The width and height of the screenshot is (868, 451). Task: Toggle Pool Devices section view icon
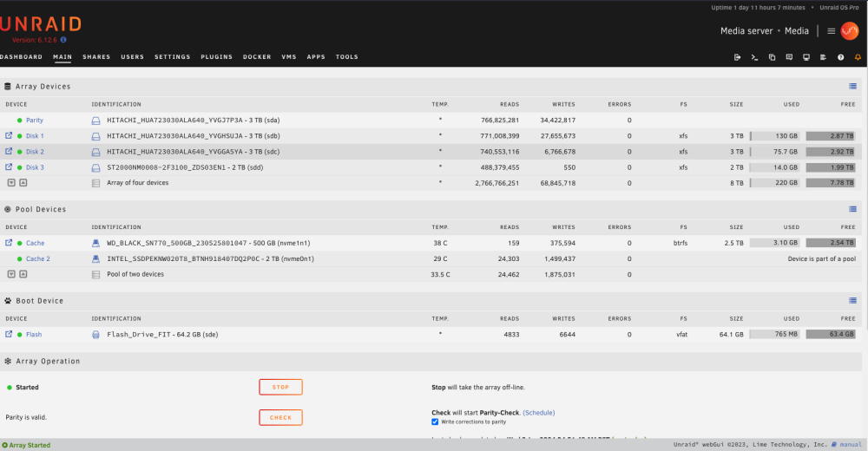click(x=852, y=209)
